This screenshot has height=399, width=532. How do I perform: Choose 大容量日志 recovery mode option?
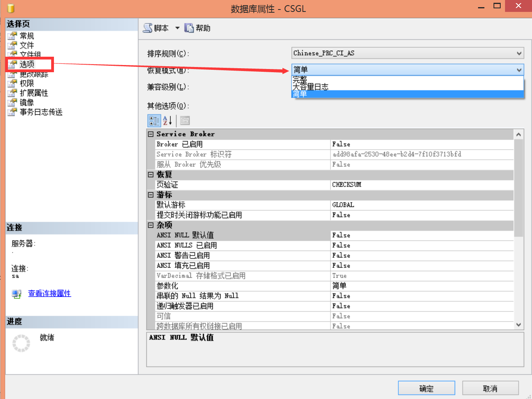311,87
